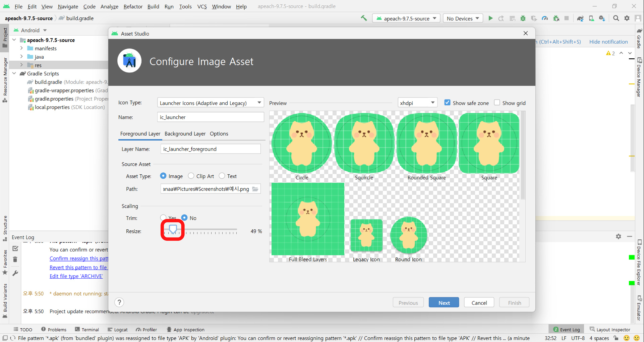The image size is (644, 342).
Task: Click the Event Log wrench settings icon
Action: (15, 273)
